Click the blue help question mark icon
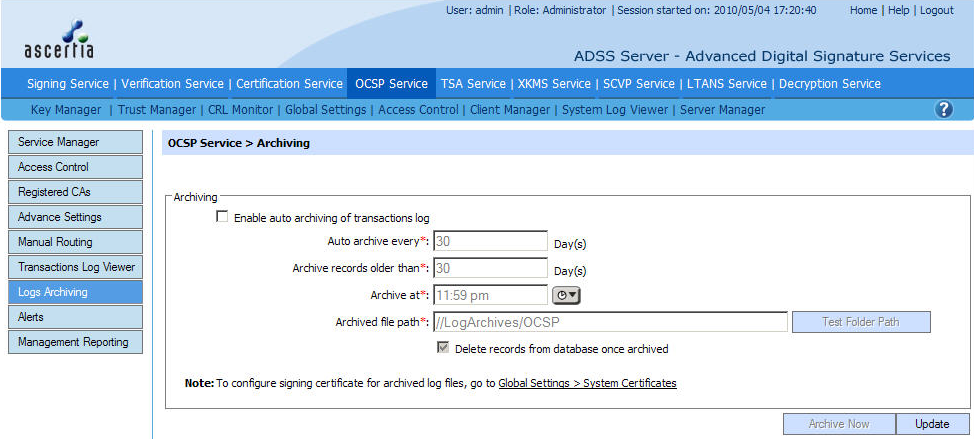This screenshot has width=974, height=439. (943, 110)
